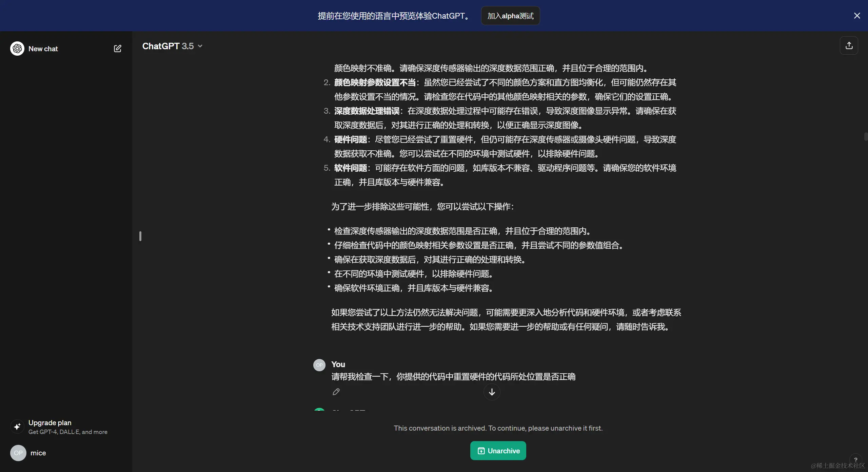Click the OP avatar beside mice
The width and height of the screenshot is (868, 472).
[18, 453]
